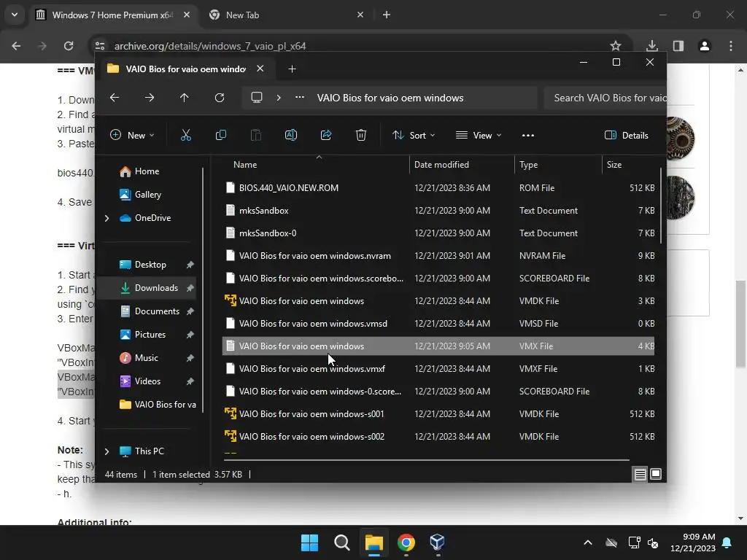Click the Delete trash icon in Explorer toolbar
Viewport: 747px width, 560px height.
[x=361, y=135]
